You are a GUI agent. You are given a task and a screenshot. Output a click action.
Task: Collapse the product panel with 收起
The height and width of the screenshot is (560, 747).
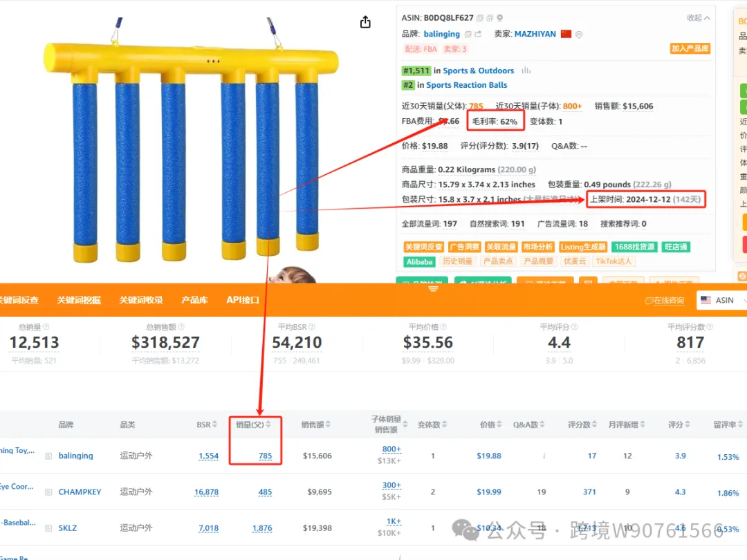tap(699, 18)
